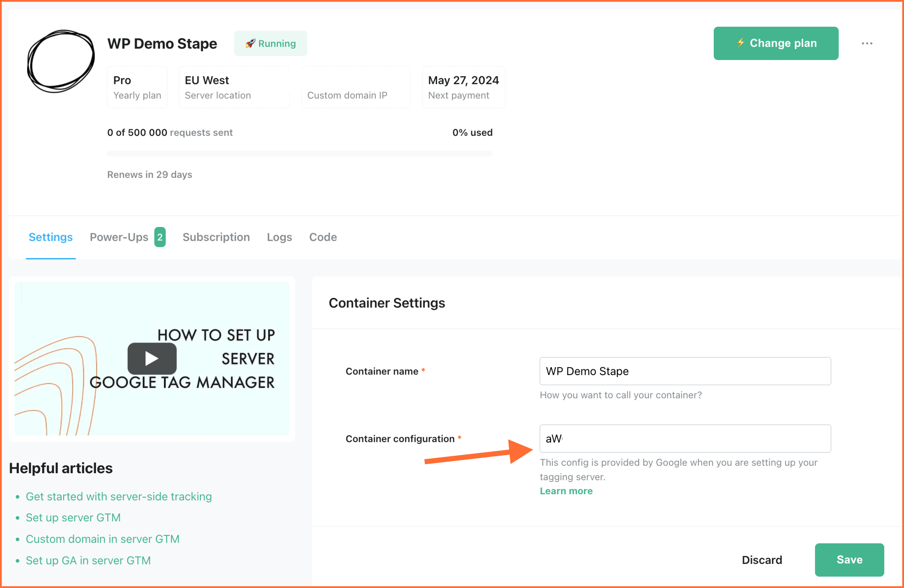The height and width of the screenshot is (588, 904).
Task: Select the Code tab
Action: click(323, 237)
